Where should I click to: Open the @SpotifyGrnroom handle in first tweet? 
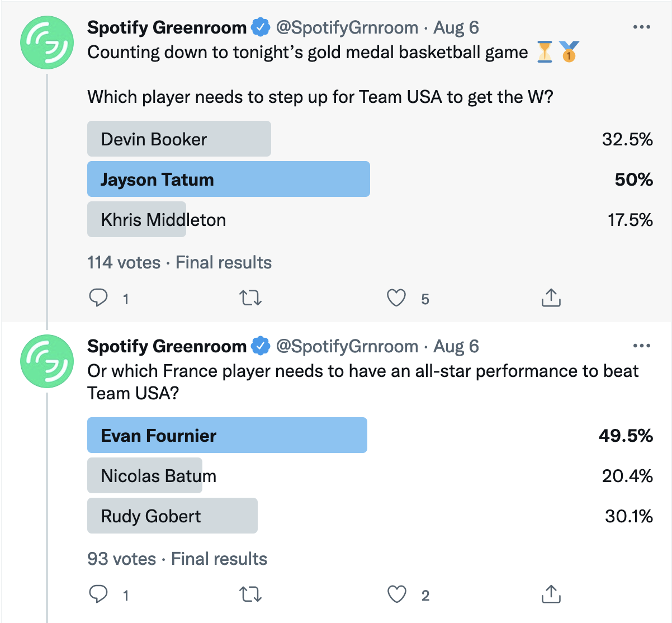(347, 27)
